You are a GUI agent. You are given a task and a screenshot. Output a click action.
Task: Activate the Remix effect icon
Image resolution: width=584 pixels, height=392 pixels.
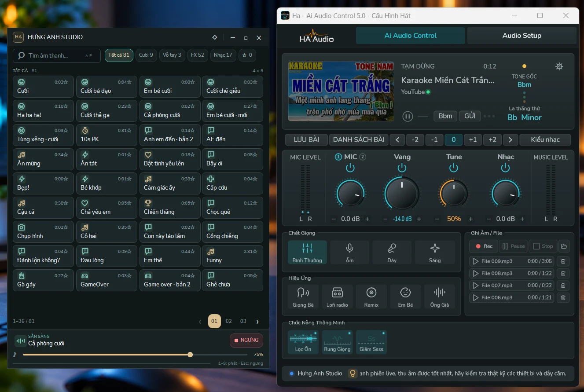coord(371,297)
